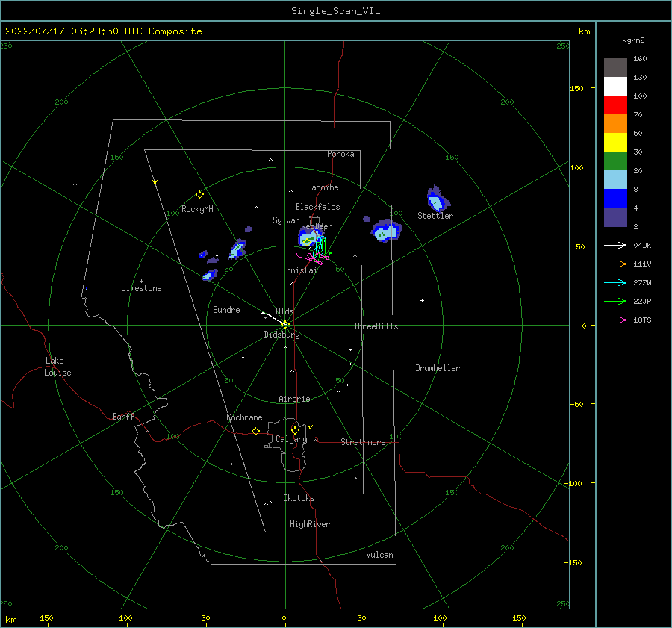Click the white 04DK track arrow in legend
The image size is (672, 628).
tap(615, 245)
